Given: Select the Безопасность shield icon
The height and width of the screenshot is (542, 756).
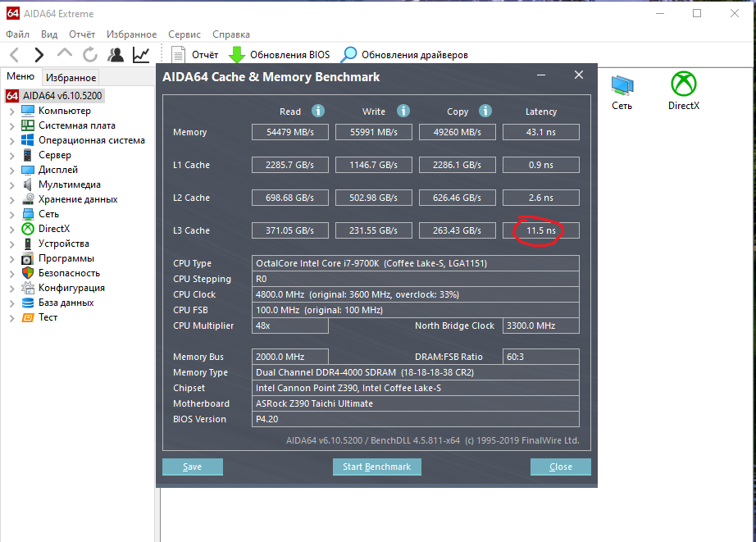Looking at the screenshot, I should [28, 273].
